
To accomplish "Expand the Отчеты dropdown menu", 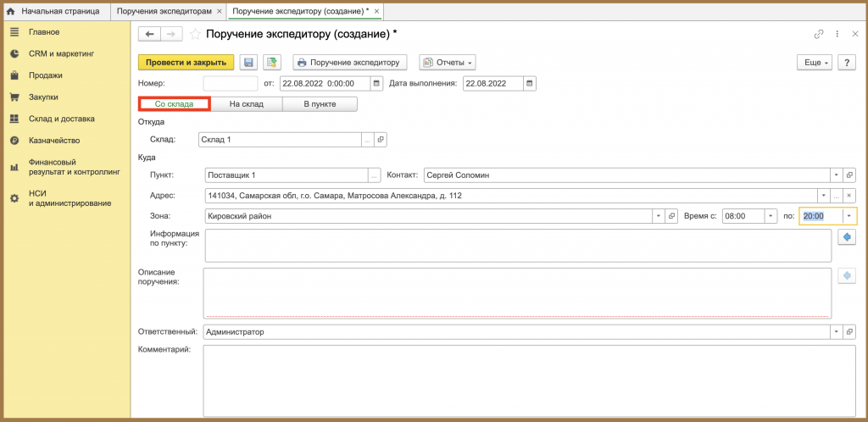I will (448, 63).
